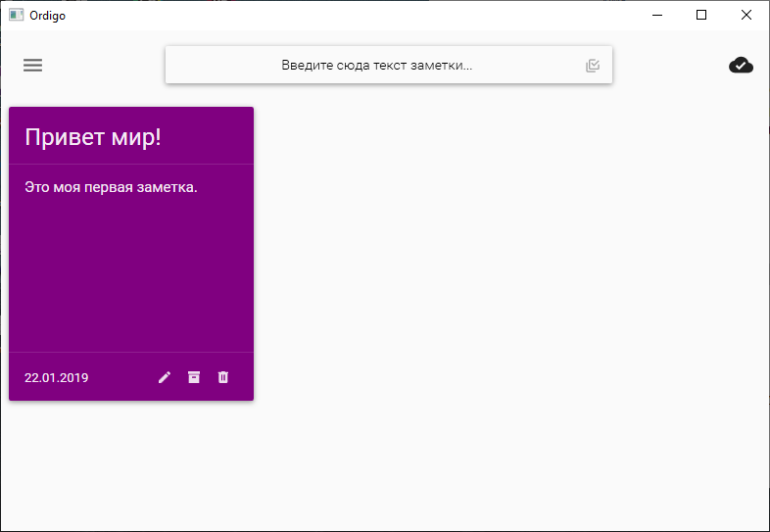Screen dimensions: 770x532
Task: Select the Привет мир! note title
Action: point(93,136)
